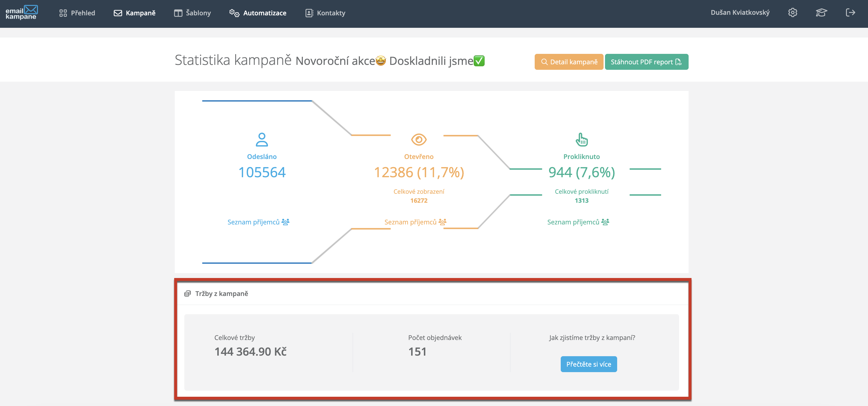Click the Odesláno person icon
This screenshot has width=868, height=406.
tap(262, 139)
